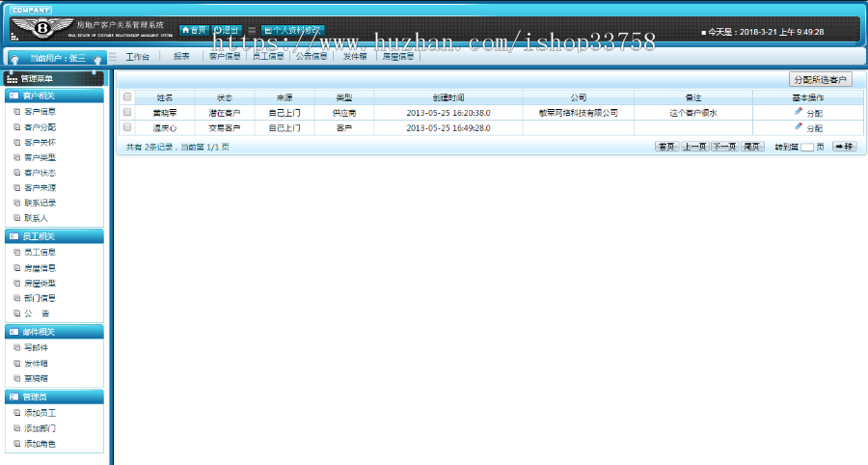The height and width of the screenshot is (465, 868).
Task: Open 添加员工 in the sidebar
Action: tap(40, 413)
